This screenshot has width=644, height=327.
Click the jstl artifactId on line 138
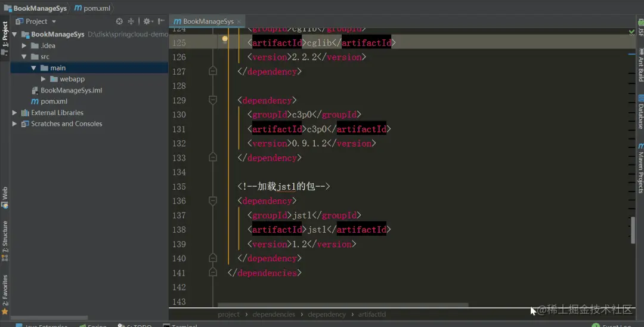pos(317,230)
